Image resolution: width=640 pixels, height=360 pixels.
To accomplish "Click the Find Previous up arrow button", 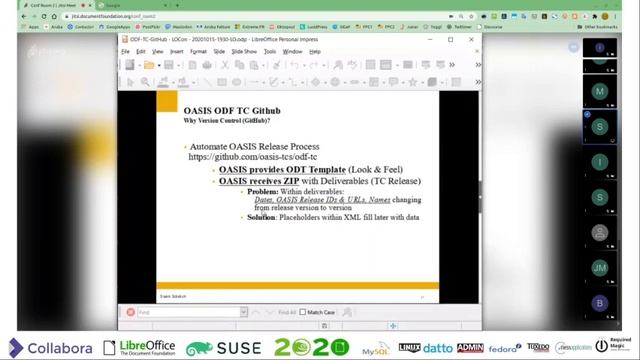I will click(256, 312).
